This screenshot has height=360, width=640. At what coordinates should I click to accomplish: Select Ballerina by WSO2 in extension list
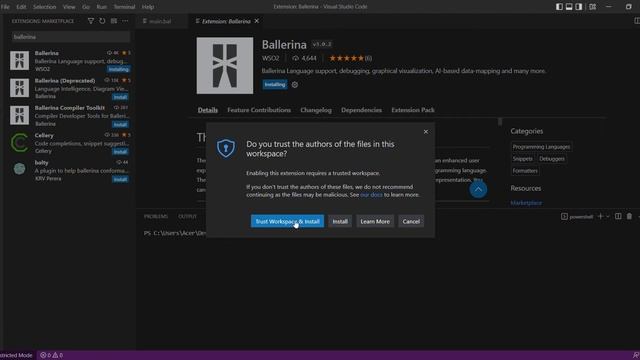69,60
